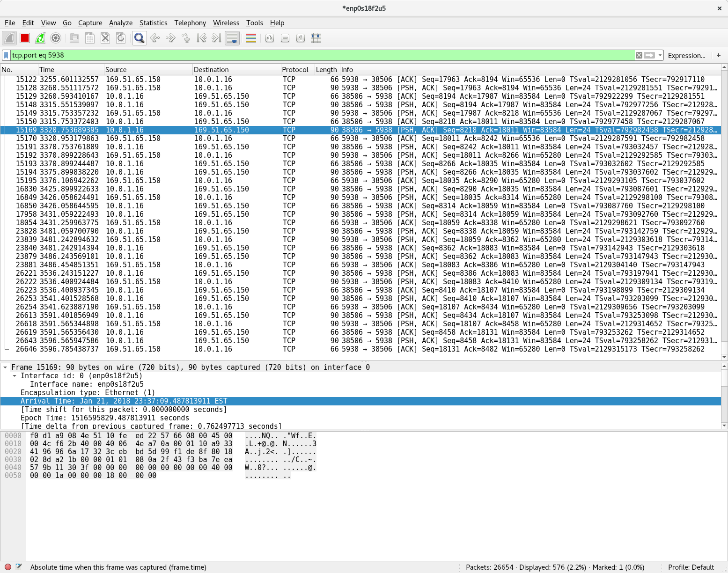Click the display filter input field
The width and height of the screenshot is (728, 573).
click(x=322, y=55)
